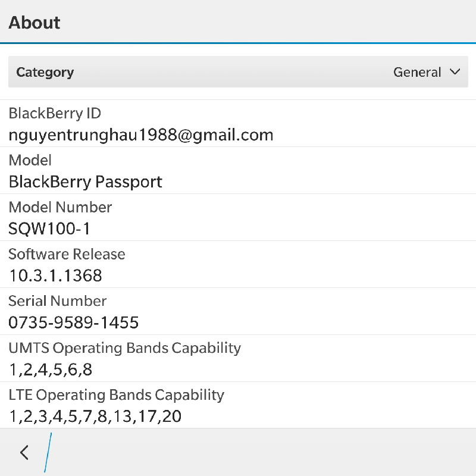Screen dimensions: 476x476
Task: Select the BlackBerry ID label
Action: coord(55,114)
